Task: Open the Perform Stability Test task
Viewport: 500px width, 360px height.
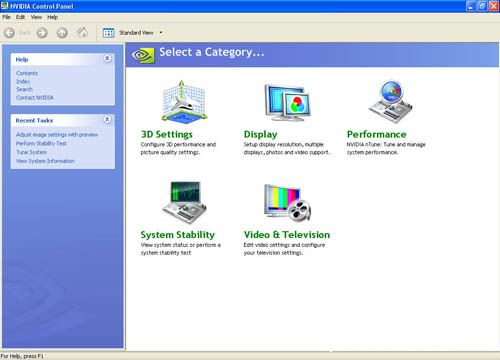Action: (x=41, y=143)
